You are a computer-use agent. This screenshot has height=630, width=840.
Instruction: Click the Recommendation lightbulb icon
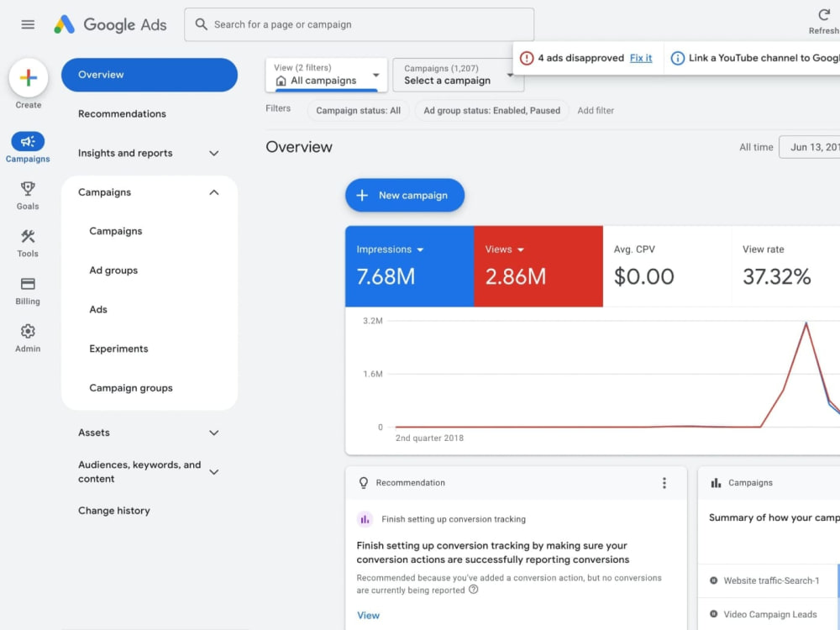364,483
